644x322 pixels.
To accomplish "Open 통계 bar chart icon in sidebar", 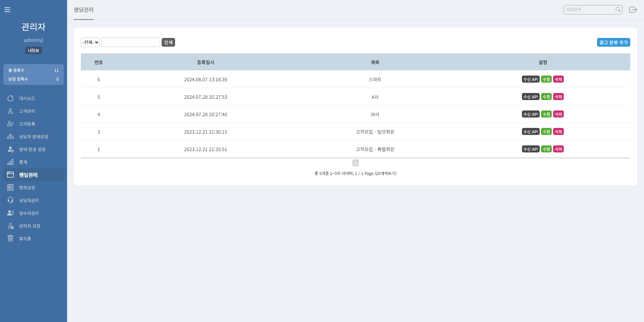I will (10, 162).
